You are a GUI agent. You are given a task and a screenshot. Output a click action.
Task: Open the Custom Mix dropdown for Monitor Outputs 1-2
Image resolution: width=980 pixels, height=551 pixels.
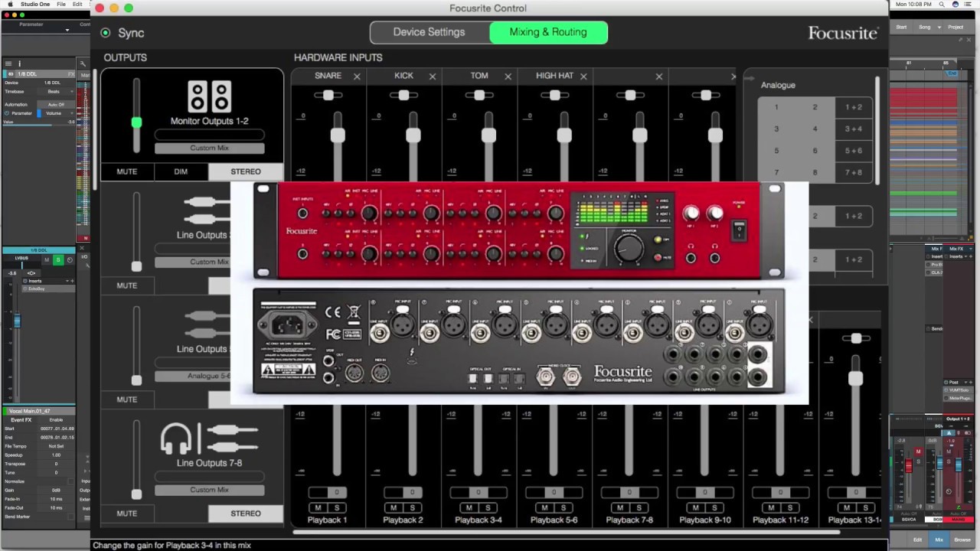pyautogui.click(x=209, y=148)
